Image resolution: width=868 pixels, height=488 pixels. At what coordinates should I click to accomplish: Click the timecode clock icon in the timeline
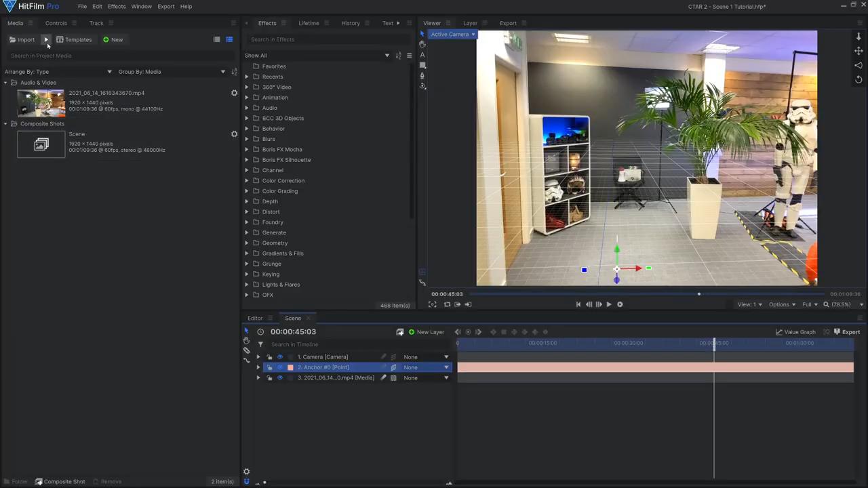coord(260,332)
